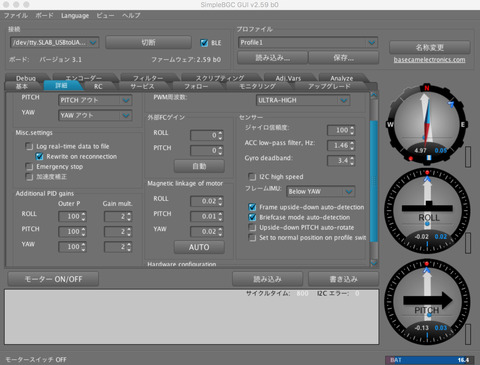Step the Magnetic linkage YAW spinner

click(x=220, y=232)
